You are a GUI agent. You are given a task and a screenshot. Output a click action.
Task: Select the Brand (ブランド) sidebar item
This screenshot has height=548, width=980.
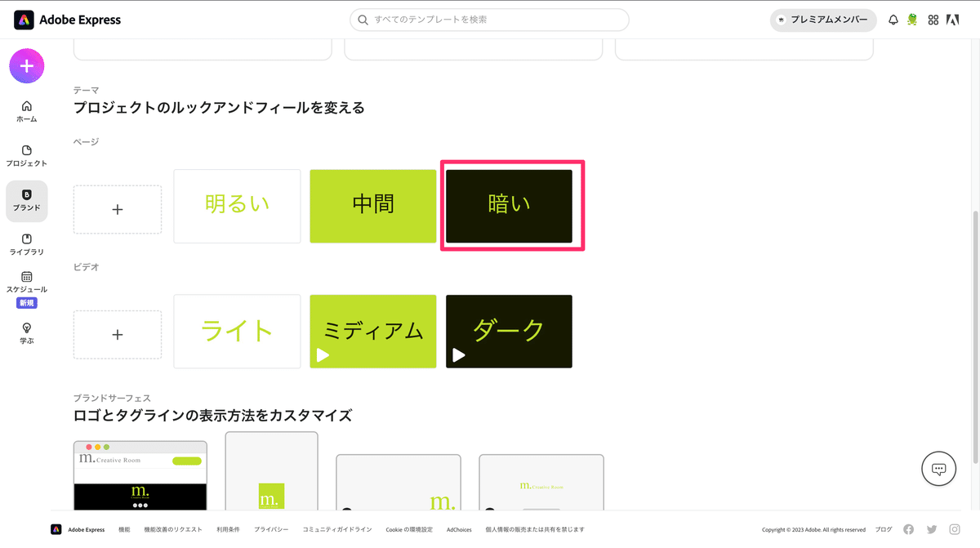coord(26,201)
